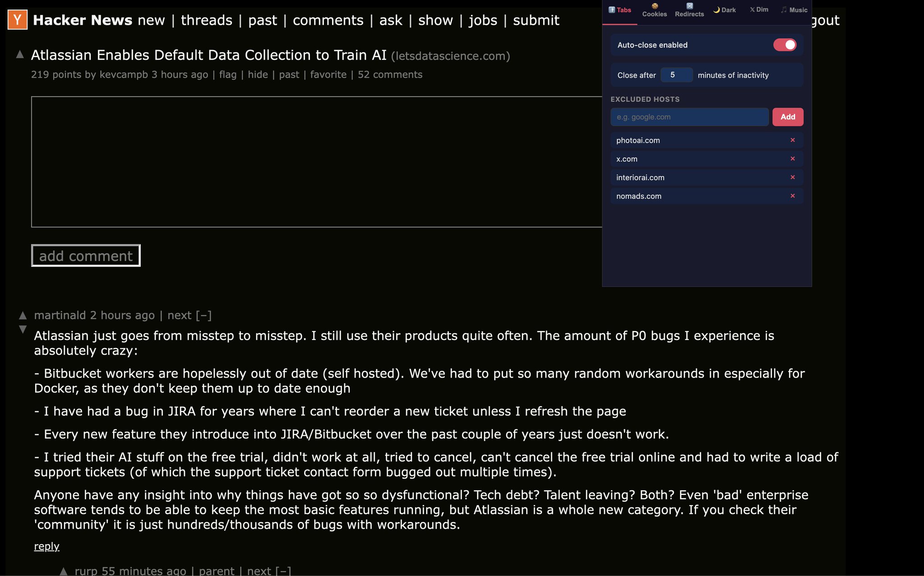Click the story's past link
924x576 pixels.
pyautogui.click(x=289, y=74)
